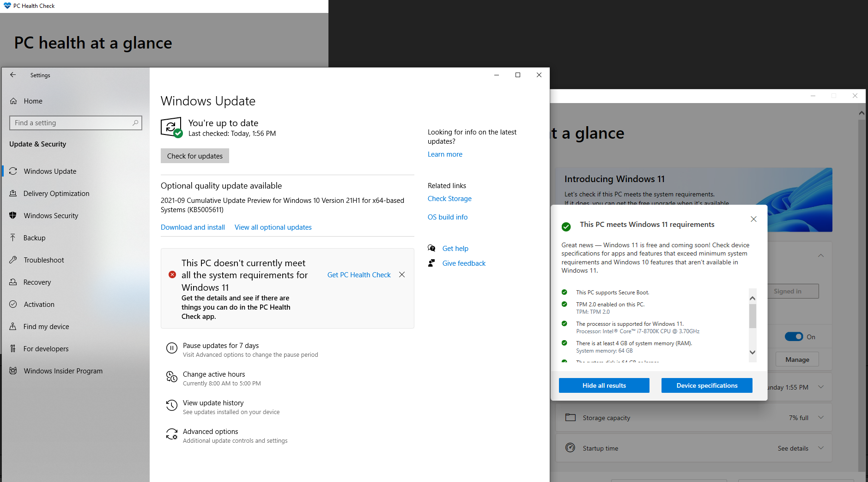Image resolution: width=868 pixels, height=482 pixels.
Task: Click the search magnifier in Find a setting
Action: [x=135, y=123]
